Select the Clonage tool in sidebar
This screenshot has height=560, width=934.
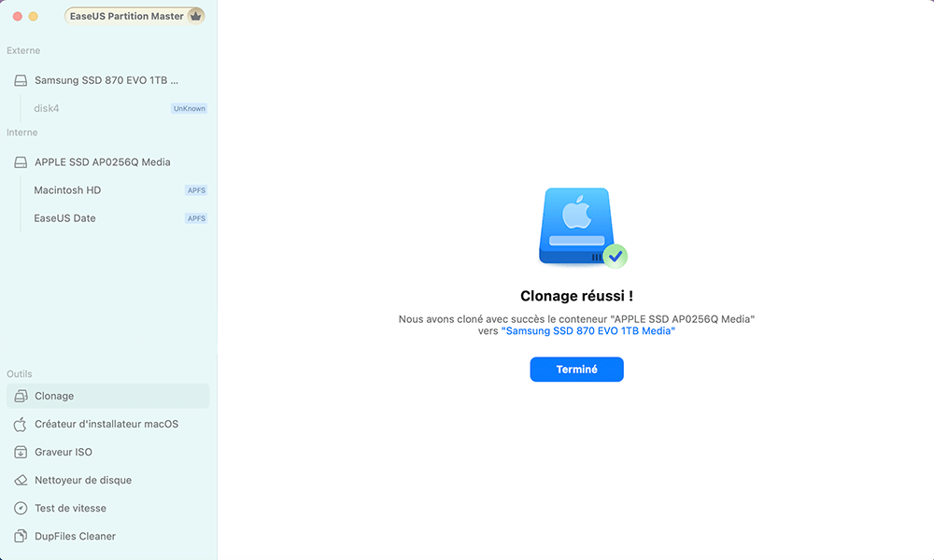click(107, 396)
